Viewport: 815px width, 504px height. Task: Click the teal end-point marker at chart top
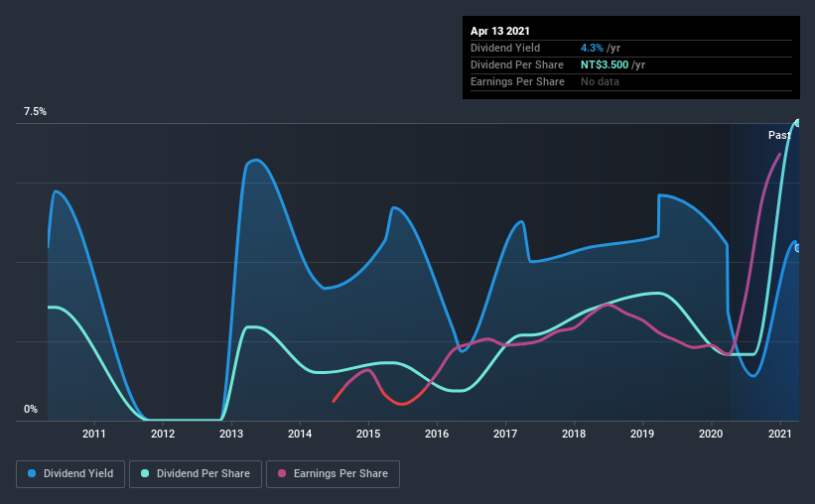[x=797, y=123]
